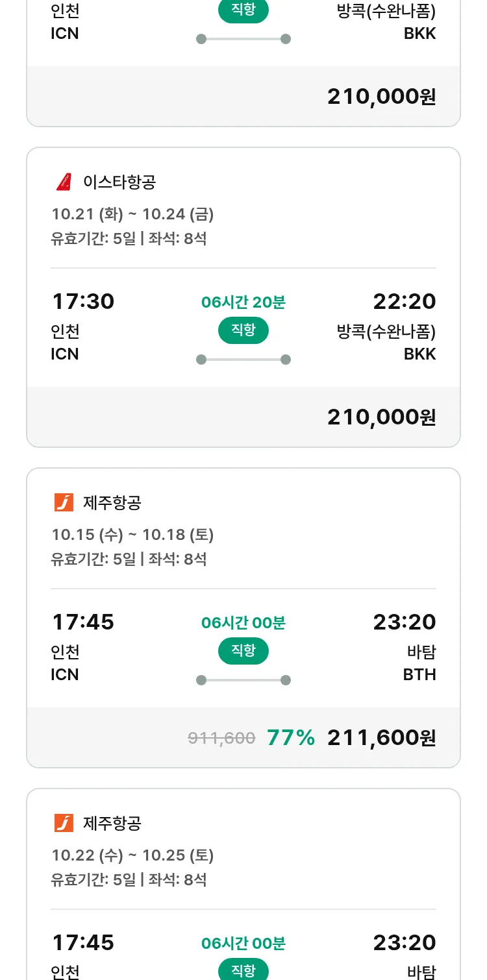Tap route line under Eastar flight 직항 badge
This screenshot has width=487, height=980.
coord(243,360)
